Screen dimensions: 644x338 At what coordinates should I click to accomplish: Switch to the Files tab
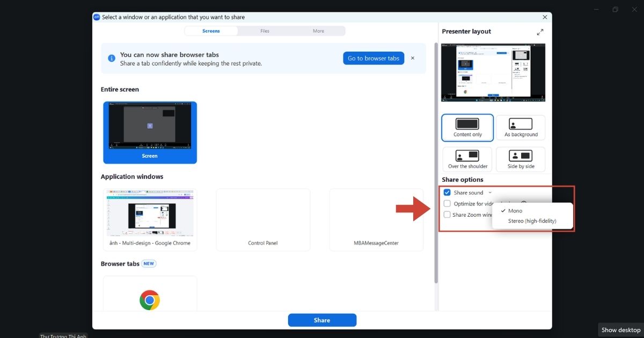265,31
